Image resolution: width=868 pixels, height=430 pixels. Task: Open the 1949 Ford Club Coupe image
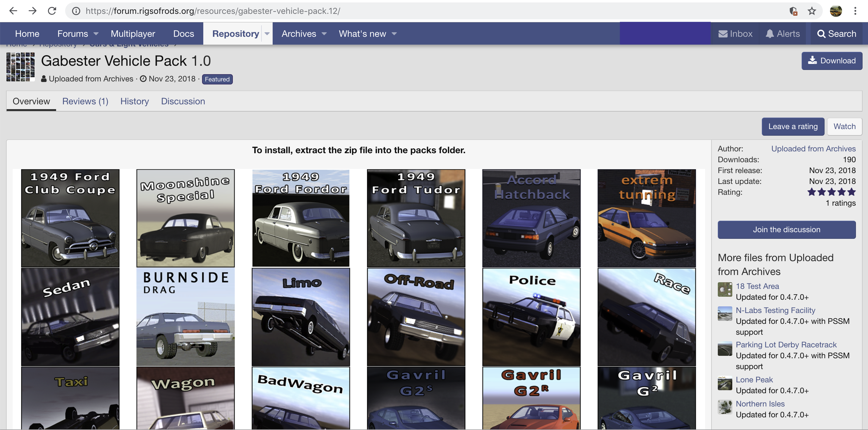[x=70, y=218]
